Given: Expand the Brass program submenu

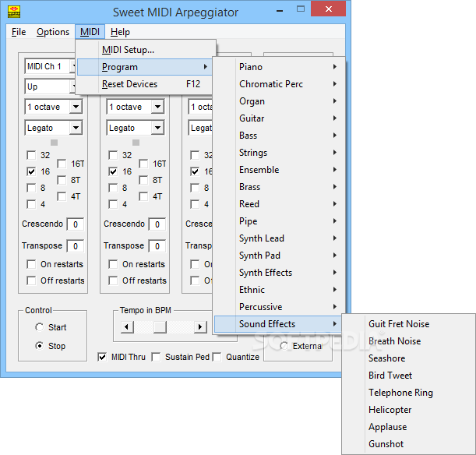Looking at the screenshot, I should pos(279,187).
